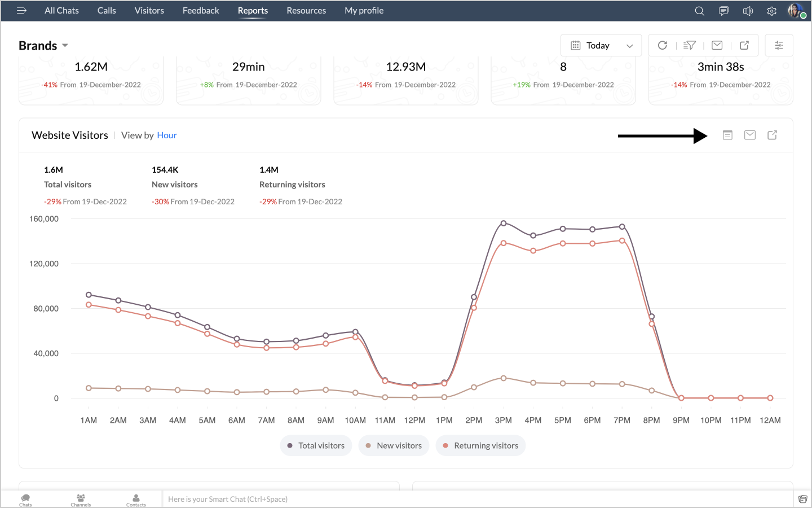Switch to Visitors tab
The height and width of the screenshot is (508, 812).
coord(149,11)
